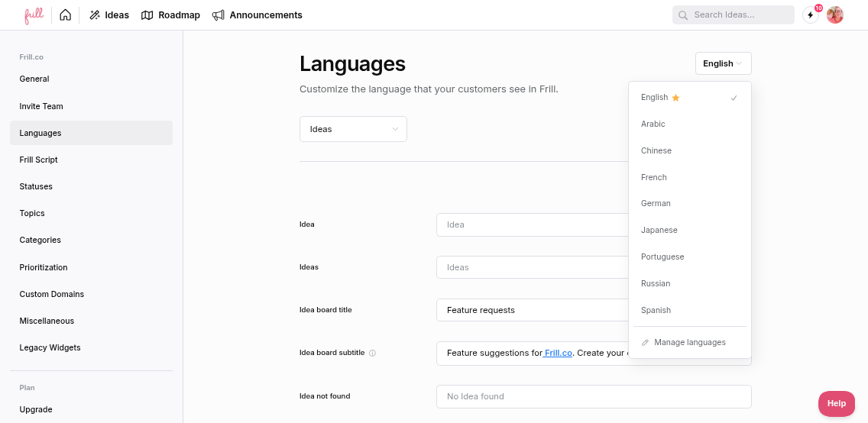Select Portuguese in language list
868x423 pixels.
coord(690,257)
